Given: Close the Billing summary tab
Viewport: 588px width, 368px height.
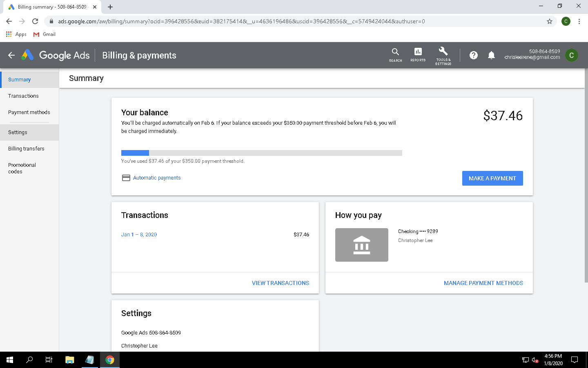Looking at the screenshot, I should 95,7.
